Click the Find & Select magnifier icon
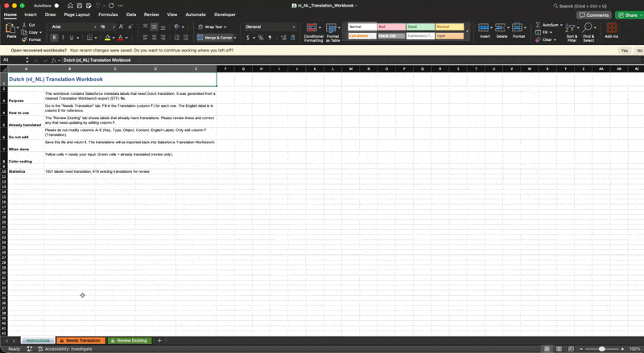This screenshot has height=353, width=644. pyautogui.click(x=588, y=27)
